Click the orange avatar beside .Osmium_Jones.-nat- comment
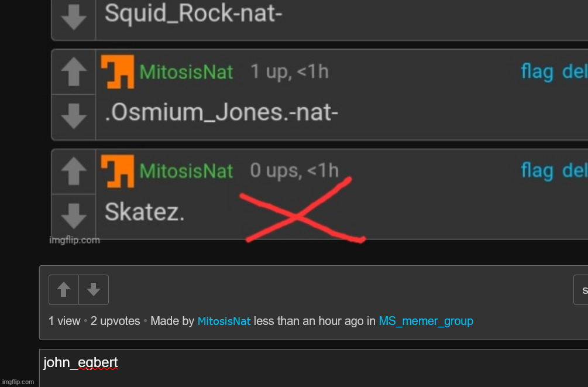 pos(118,71)
